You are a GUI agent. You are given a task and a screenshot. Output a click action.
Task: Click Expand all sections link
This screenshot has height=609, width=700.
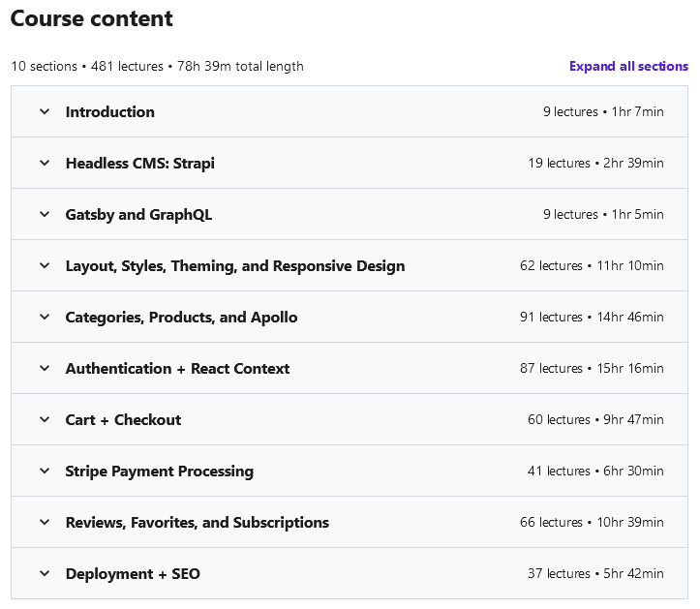[x=628, y=66]
